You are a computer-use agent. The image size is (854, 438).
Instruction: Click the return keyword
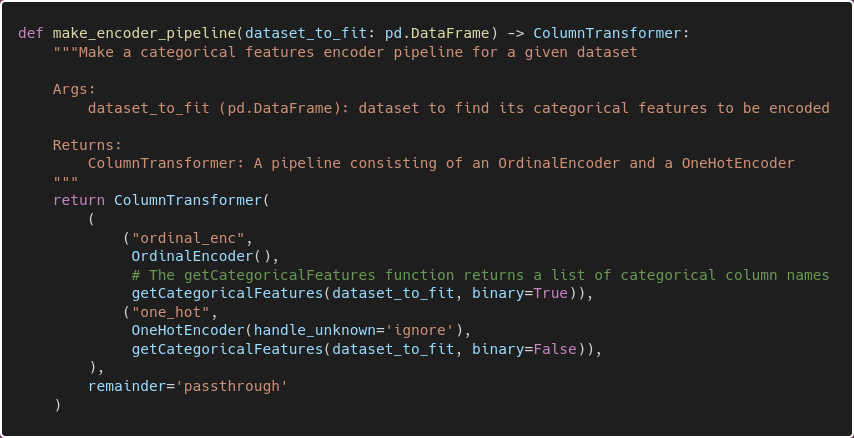(79, 200)
